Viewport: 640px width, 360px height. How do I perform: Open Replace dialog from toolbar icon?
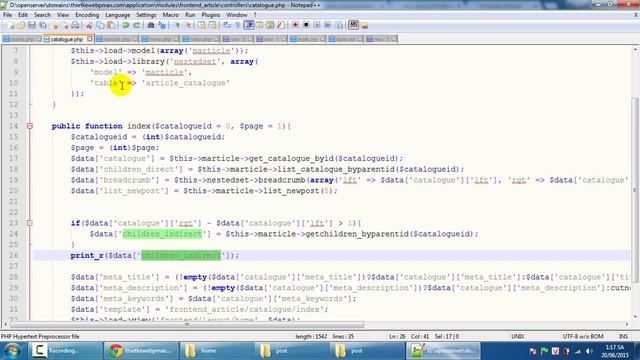pos(162,25)
